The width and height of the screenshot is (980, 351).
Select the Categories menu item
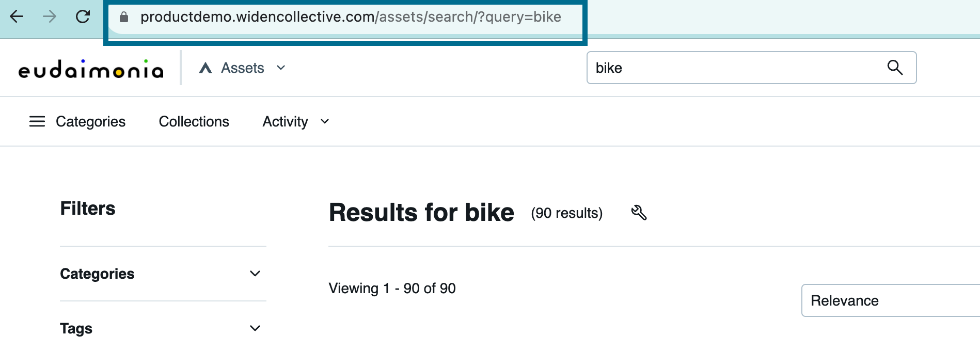[x=90, y=121]
